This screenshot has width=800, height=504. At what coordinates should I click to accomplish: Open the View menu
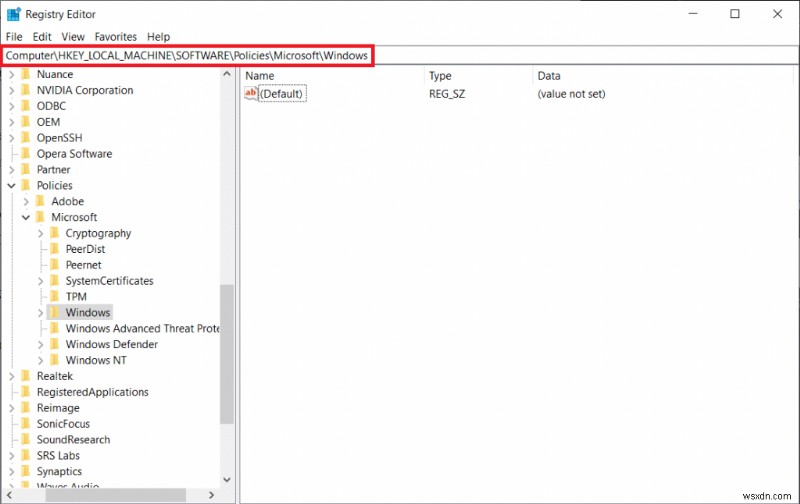73,37
